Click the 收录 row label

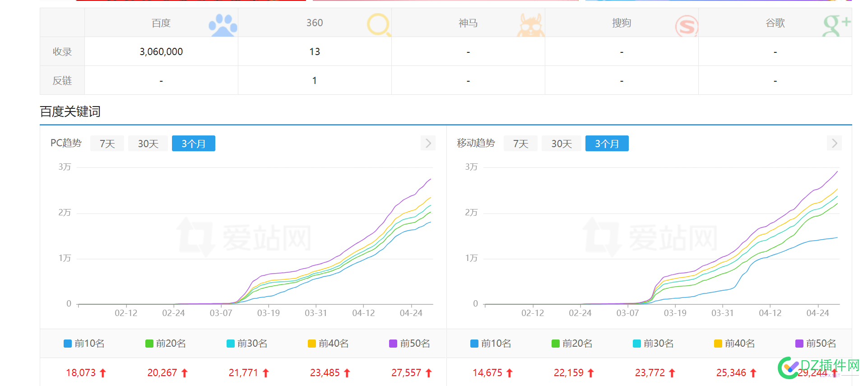coord(62,52)
